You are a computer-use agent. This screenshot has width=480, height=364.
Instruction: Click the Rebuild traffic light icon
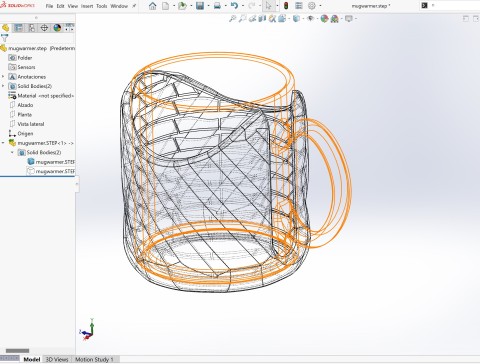tap(286, 6)
